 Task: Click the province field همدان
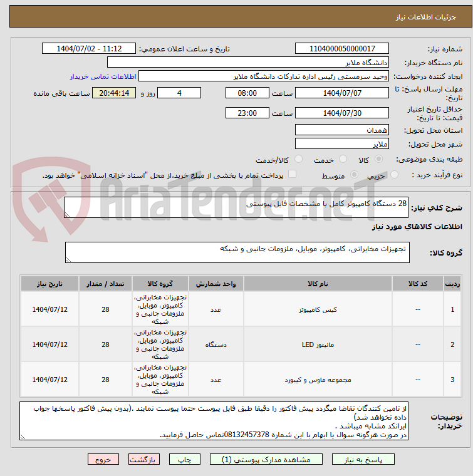coord(342,130)
